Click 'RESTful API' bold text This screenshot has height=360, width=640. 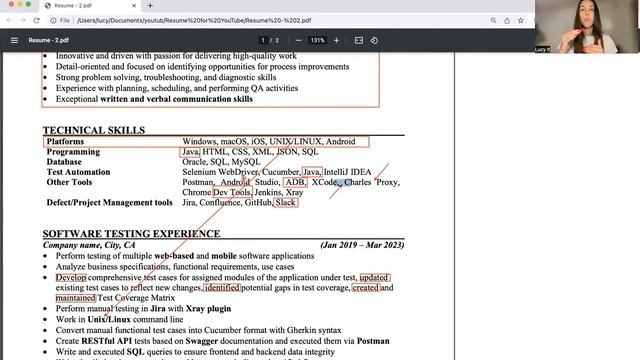click(107, 341)
